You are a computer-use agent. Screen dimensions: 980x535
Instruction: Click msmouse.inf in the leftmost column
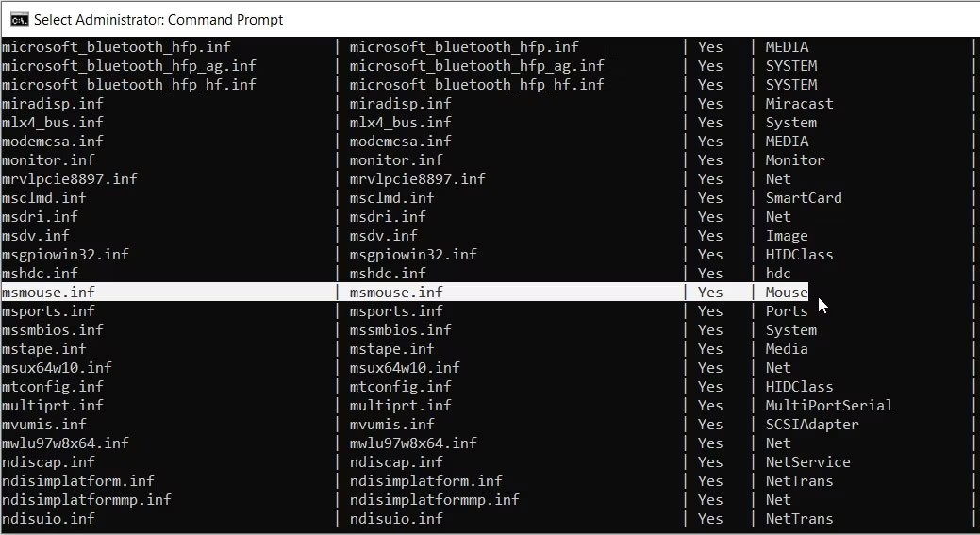point(48,293)
